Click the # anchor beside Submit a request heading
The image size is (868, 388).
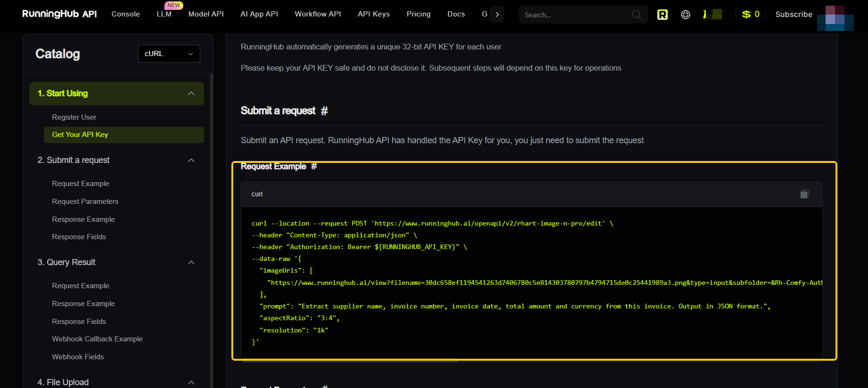pyautogui.click(x=324, y=111)
